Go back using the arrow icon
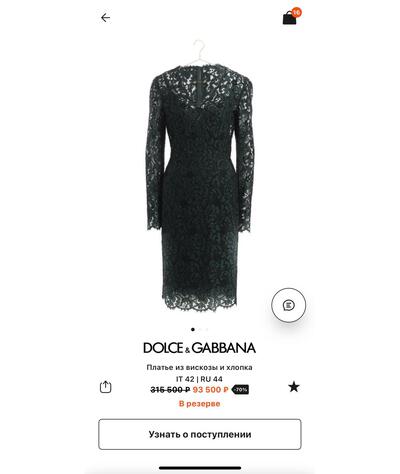 tap(105, 18)
